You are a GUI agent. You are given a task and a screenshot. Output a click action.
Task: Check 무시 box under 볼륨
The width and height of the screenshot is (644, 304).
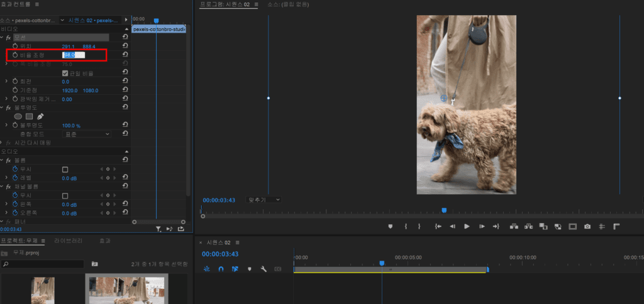(65, 170)
